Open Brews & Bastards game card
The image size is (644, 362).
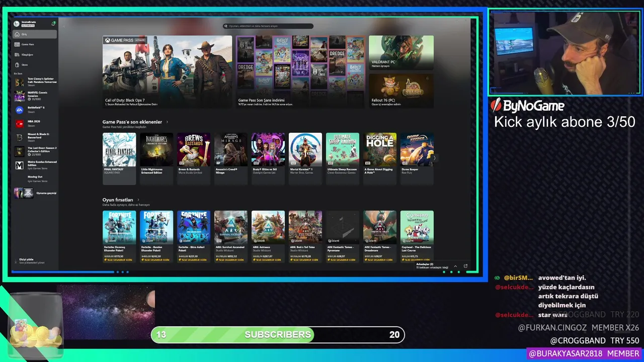pyautogui.click(x=194, y=158)
